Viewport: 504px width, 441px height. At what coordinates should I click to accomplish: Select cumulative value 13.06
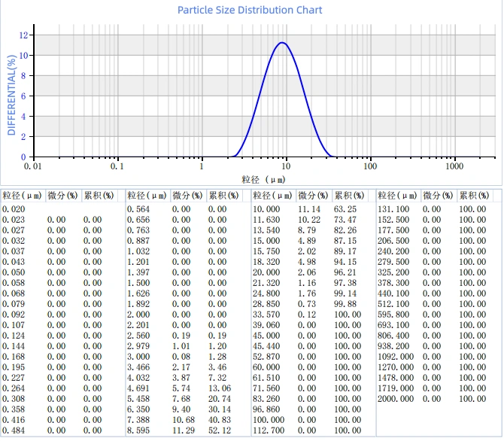pos(220,388)
